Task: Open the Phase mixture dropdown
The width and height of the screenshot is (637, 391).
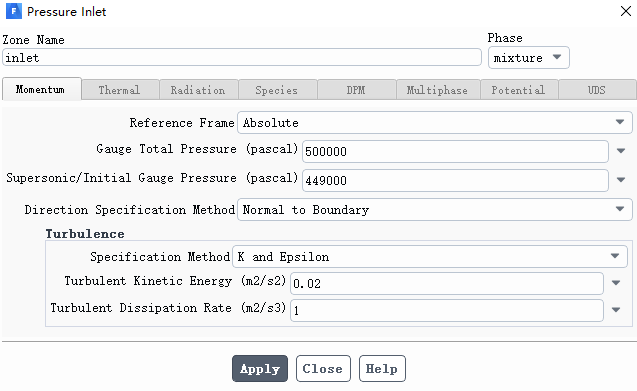Action: click(529, 58)
